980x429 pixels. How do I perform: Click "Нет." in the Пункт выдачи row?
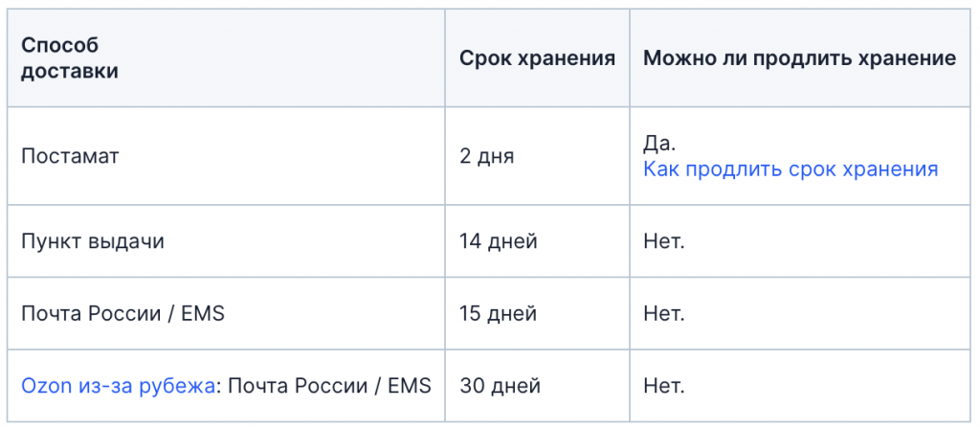click(x=663, y=241)
